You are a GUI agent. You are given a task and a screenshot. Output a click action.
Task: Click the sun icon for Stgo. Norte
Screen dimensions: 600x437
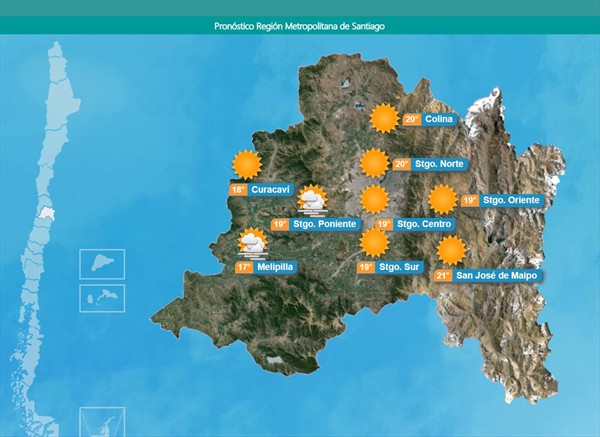coord(374,163)
